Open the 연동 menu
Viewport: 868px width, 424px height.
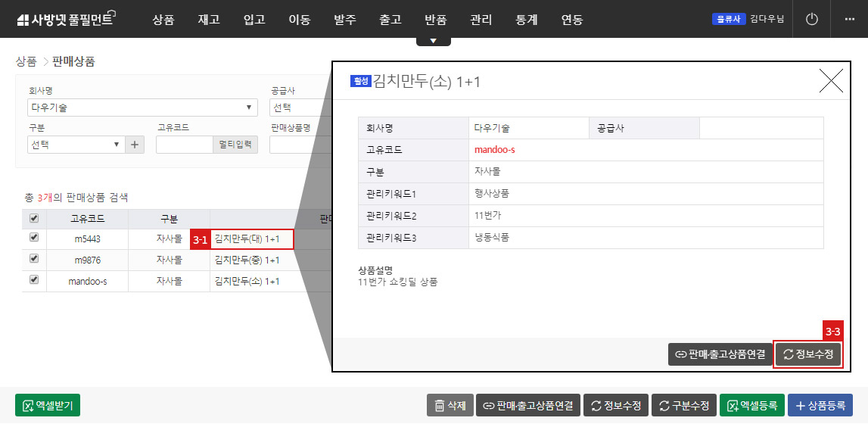[x=572, y=20]
